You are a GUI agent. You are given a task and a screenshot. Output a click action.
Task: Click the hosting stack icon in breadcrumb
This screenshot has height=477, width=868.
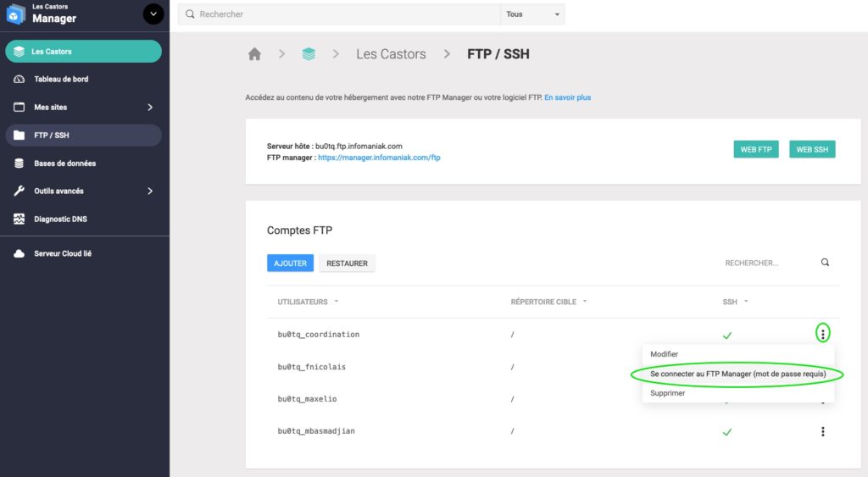tap(309, 54)
